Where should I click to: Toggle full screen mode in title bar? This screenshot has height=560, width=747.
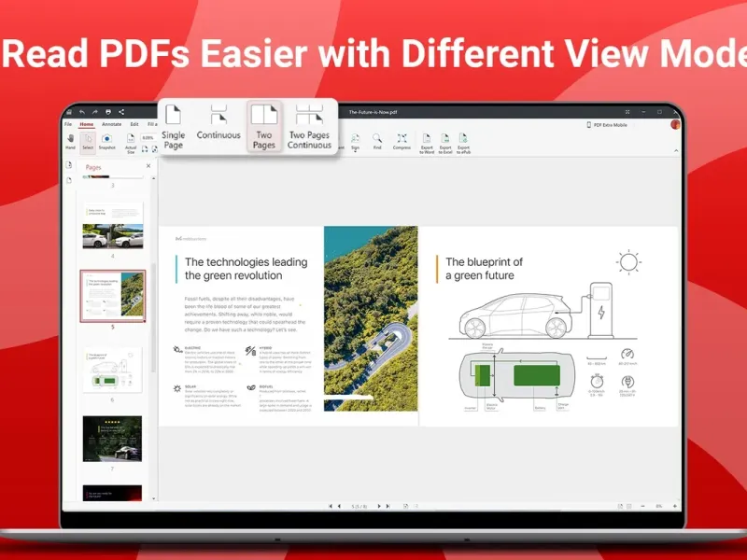(627, 112)
